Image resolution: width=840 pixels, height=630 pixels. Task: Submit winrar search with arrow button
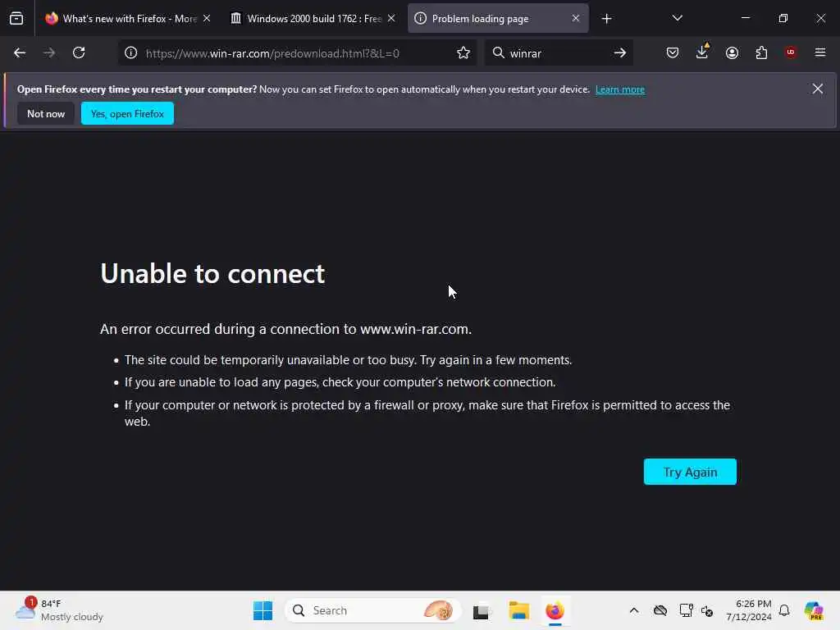620,53
